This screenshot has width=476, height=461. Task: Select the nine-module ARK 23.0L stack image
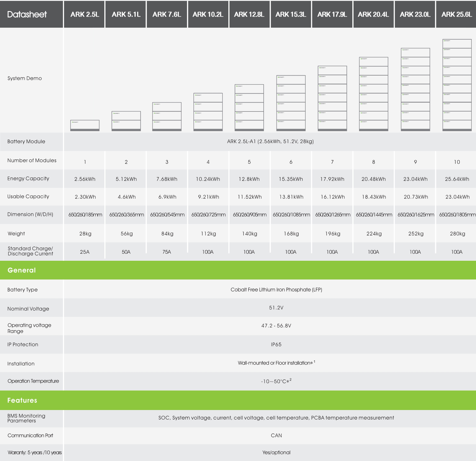pos(415,89)
